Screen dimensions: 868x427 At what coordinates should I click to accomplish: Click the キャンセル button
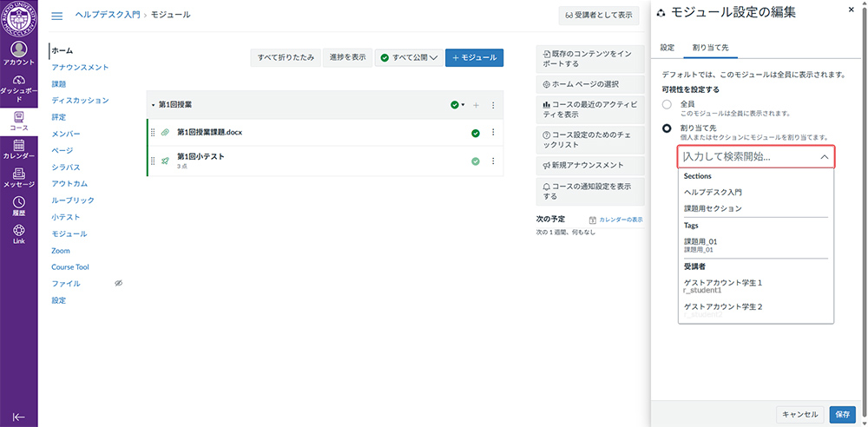point(799,415)
